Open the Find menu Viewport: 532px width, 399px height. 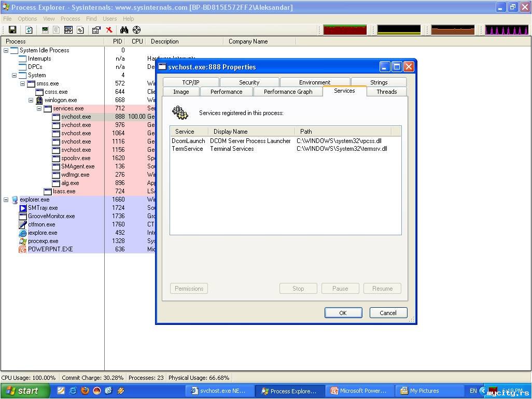click(x=91, y=19)
